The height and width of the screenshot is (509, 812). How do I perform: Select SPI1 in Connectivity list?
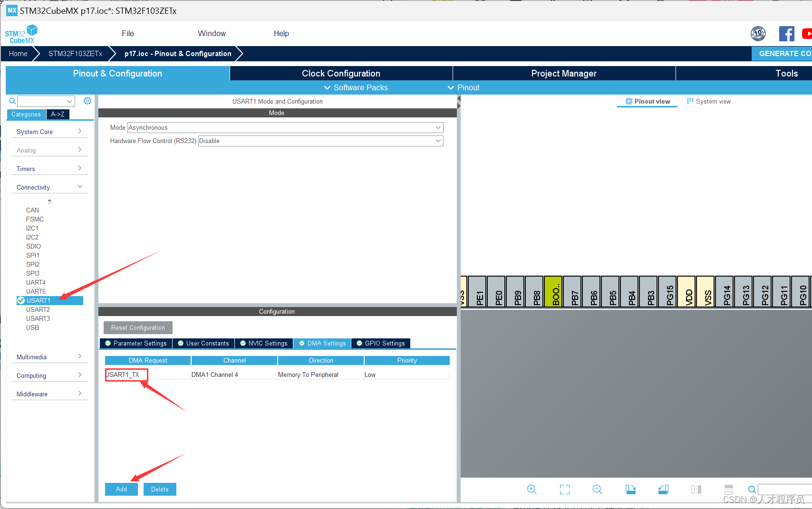coord(33,255)
